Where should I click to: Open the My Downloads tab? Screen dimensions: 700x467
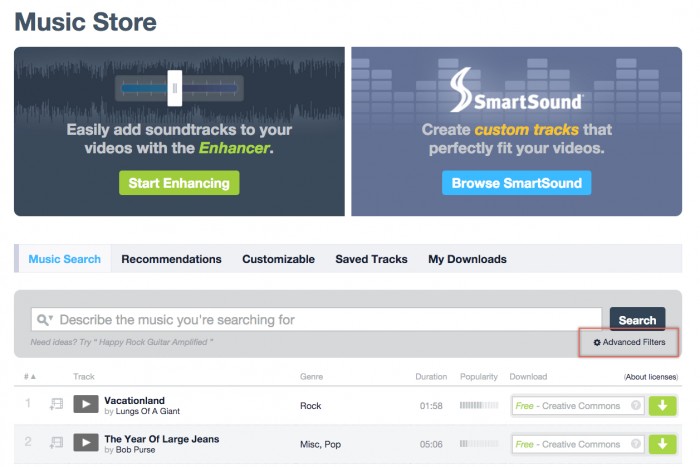coord(467,259)
